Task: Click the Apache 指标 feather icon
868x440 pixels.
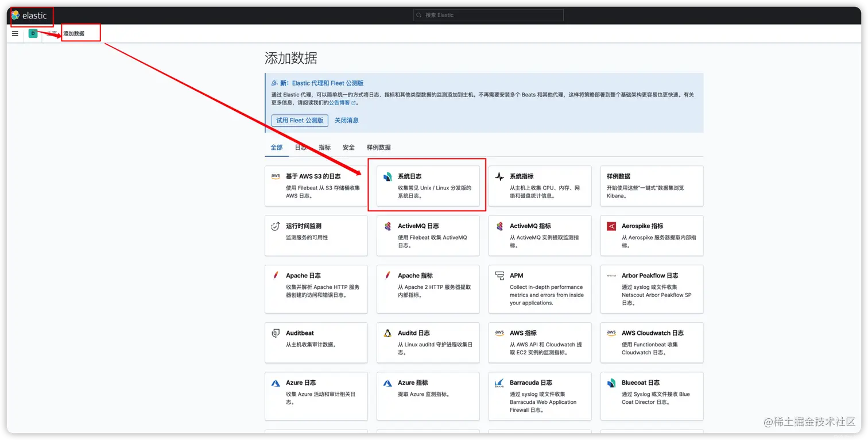Action: coord(387,275)
